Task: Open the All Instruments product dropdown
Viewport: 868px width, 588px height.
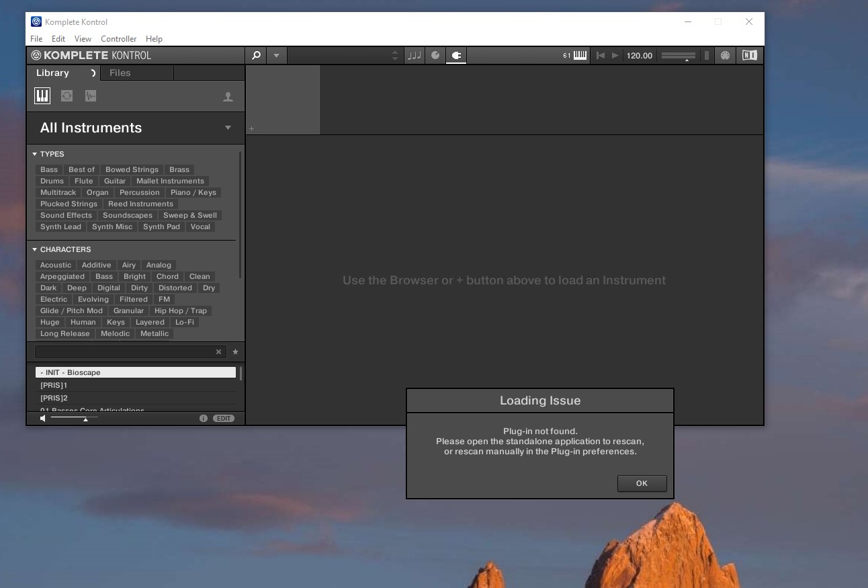Action: [x=228, y=128]
